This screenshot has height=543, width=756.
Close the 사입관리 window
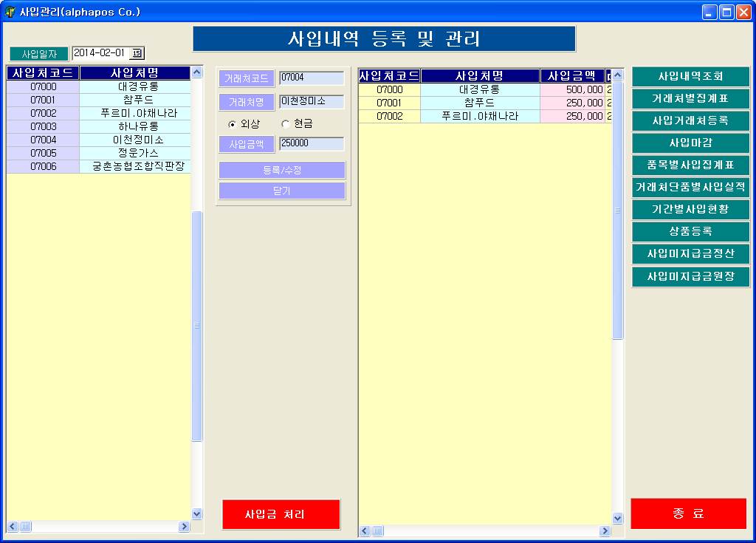pos(743,12)
